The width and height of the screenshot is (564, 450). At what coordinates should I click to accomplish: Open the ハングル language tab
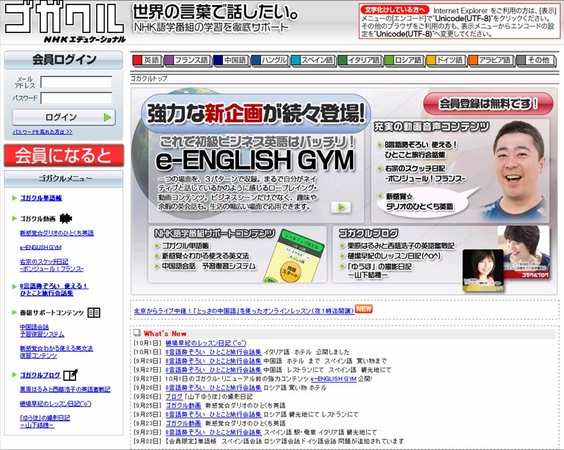tap(270, 60)
